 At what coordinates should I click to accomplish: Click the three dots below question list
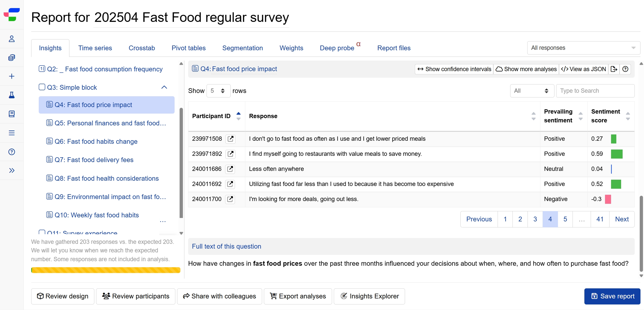pyautogui.click(x=163, y=221)
